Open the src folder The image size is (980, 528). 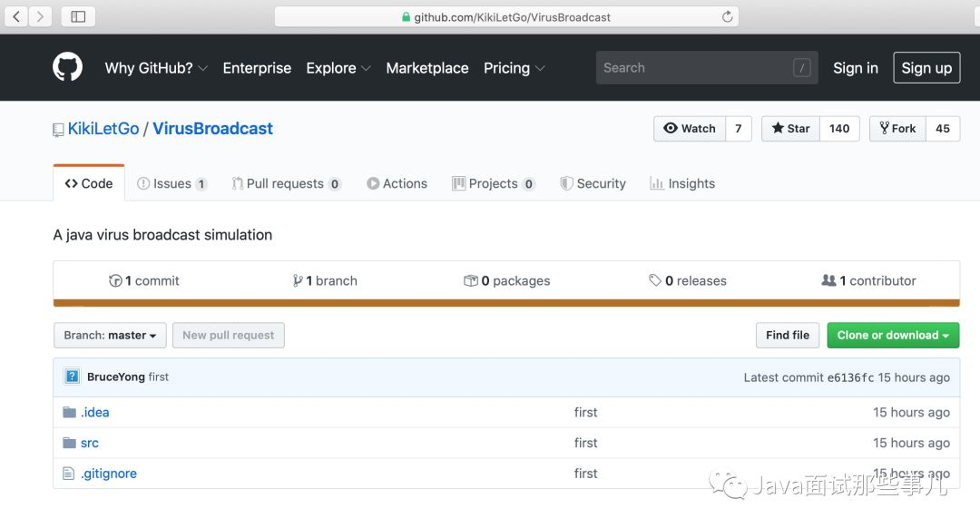tap(89, 443)
